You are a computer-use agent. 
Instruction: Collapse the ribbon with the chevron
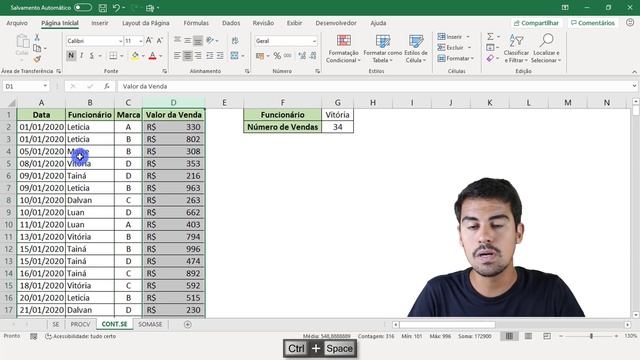click(634, 72)
